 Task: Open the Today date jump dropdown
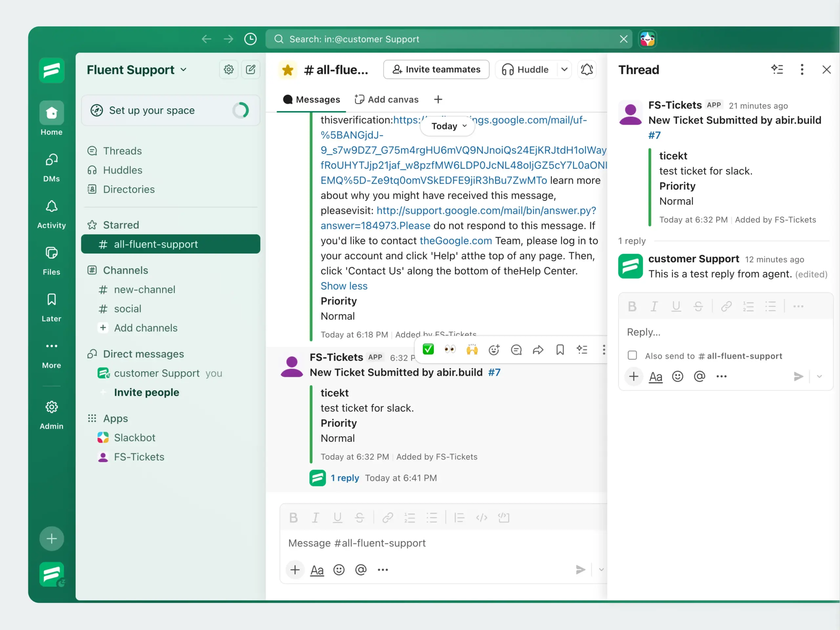pyautogui.click(x=448, y=126)
